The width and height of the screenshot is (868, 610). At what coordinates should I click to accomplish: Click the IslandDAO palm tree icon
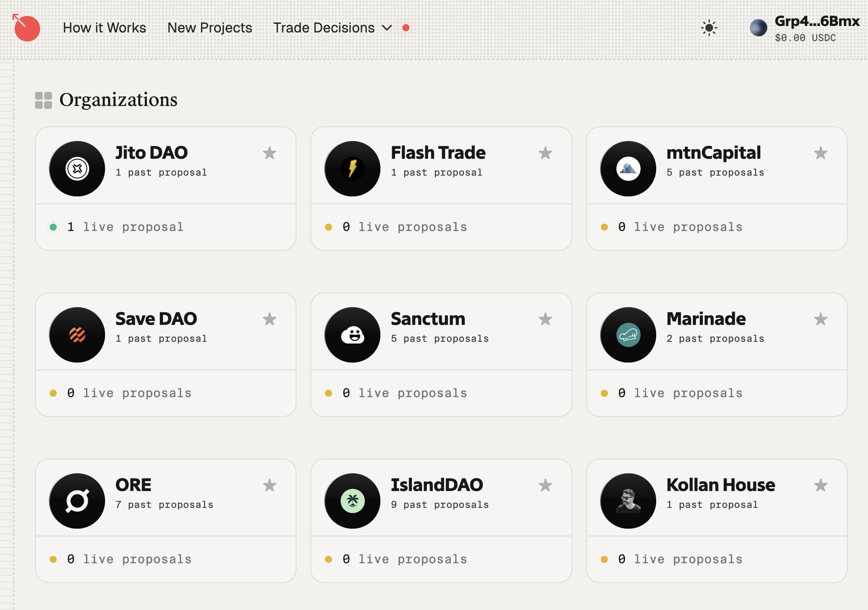(x=352, y=501)
